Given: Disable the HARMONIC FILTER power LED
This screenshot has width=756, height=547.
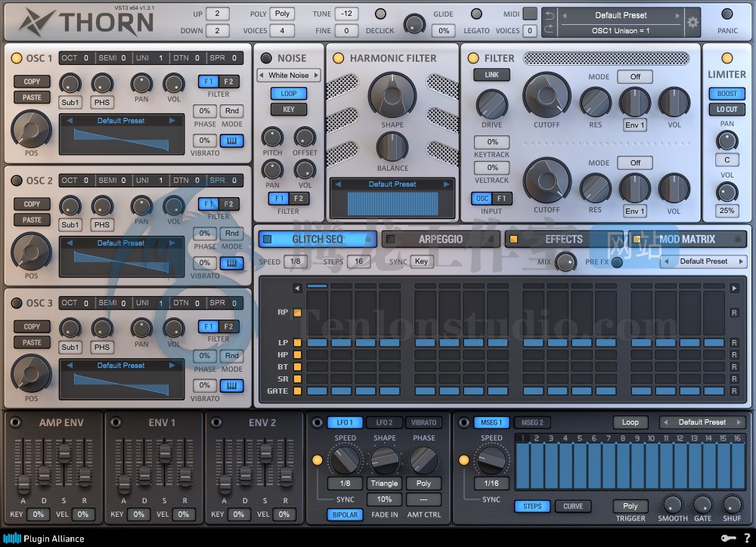Looking at the screenshot, I should pyautogui.click(x=339, y=58).
